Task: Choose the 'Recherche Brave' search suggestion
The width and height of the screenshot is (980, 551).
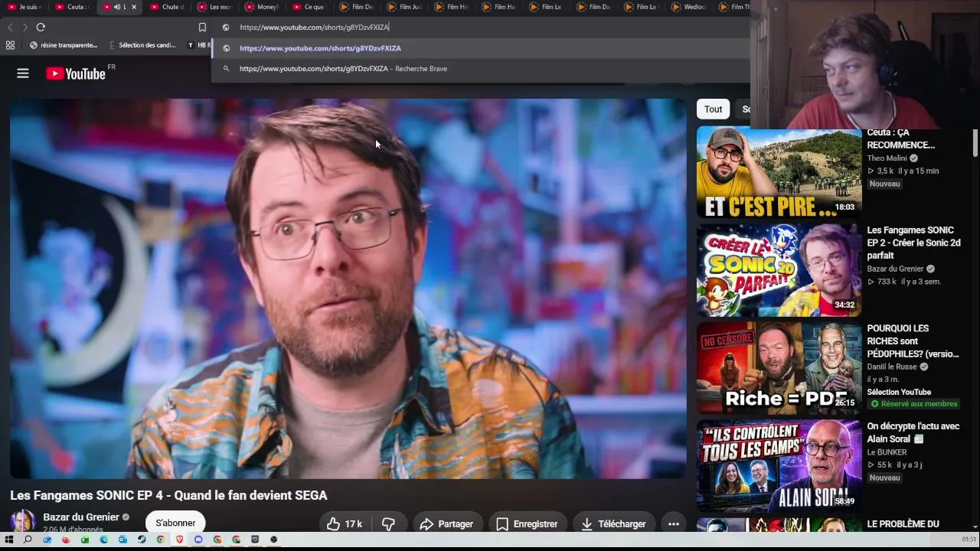Action: (x=481, y=69)
